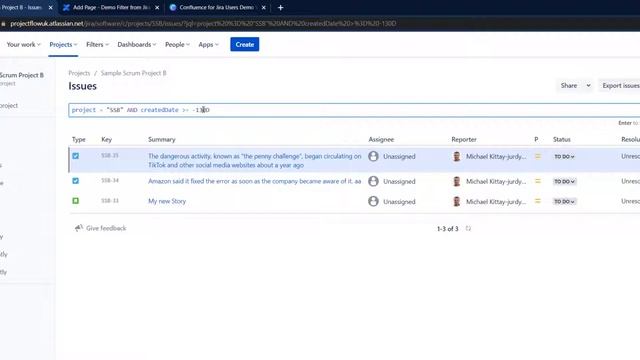640x360 pixels.
Task: Open the Your work dropdown menu
Action: coord(23,44)
